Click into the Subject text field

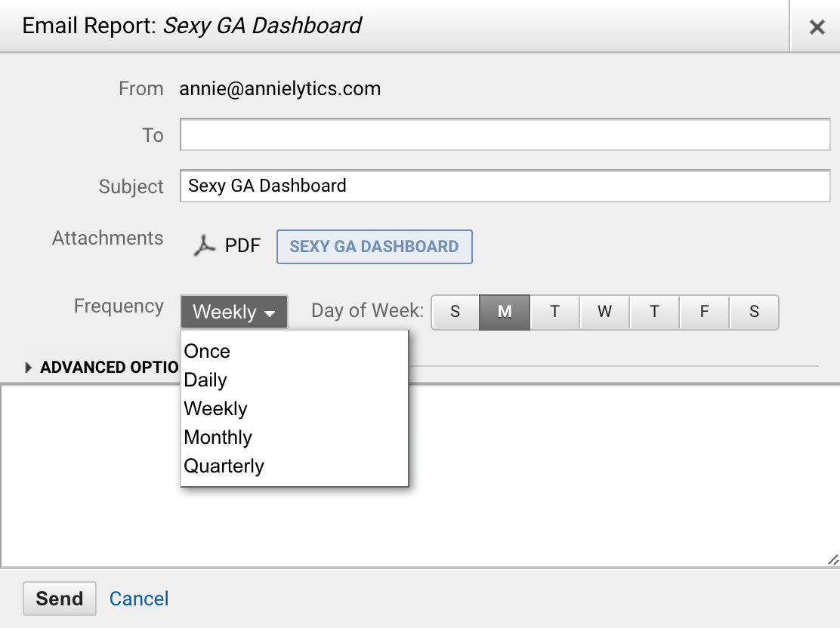[x=505, y=186]
